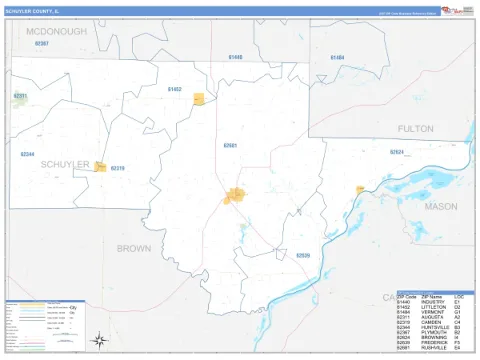
Task: Click the orange Rushville city marker
Action: coord(235,195)
